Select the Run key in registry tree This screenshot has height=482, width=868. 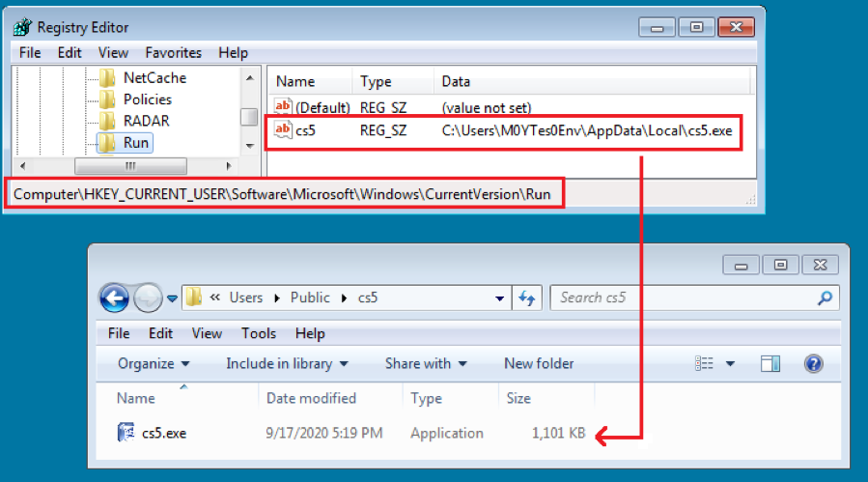click(x=135, y=143)
